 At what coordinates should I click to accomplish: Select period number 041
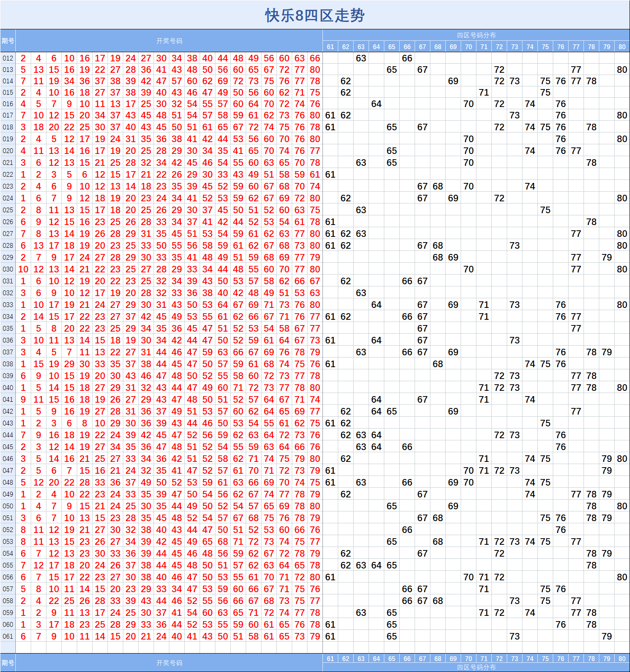tap(8, 400)
